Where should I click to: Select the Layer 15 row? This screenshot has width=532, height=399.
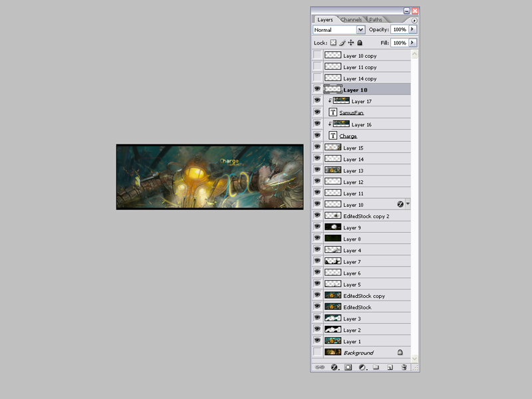point(361,147)
